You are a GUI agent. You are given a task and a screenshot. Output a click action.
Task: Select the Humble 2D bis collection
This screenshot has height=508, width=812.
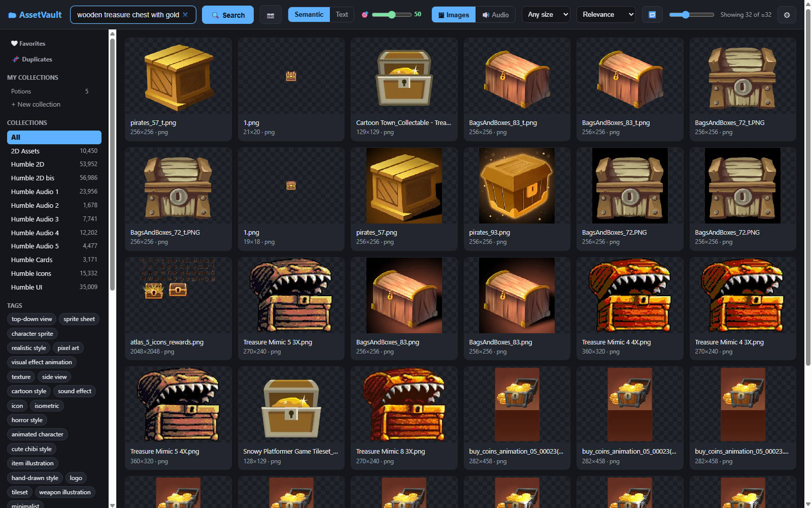54,178
